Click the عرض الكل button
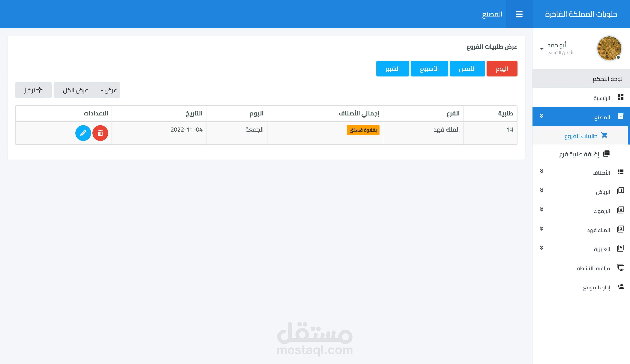 click(75, 90)
